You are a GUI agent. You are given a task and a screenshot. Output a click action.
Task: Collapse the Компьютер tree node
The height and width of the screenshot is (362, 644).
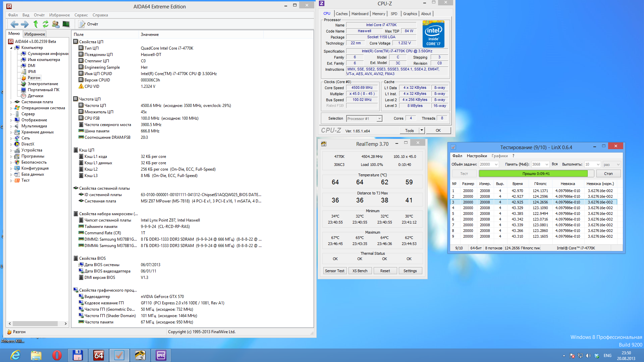11,48
